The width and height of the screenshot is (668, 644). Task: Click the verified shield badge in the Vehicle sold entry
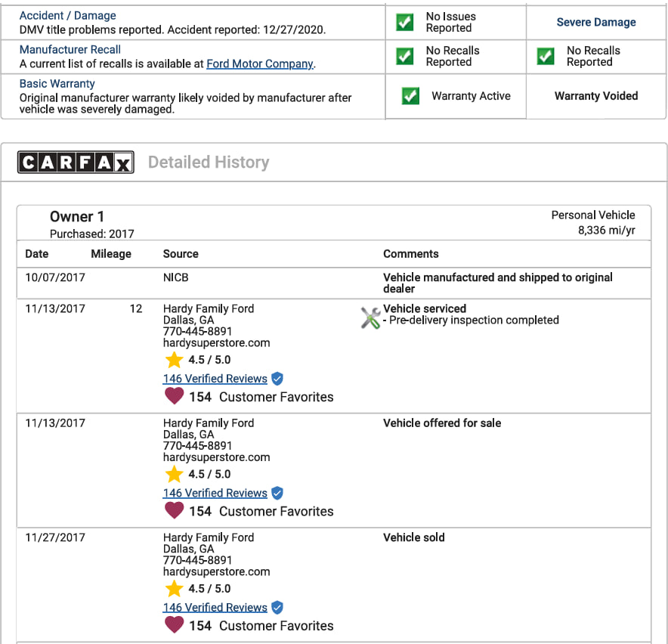click(277, 607)
